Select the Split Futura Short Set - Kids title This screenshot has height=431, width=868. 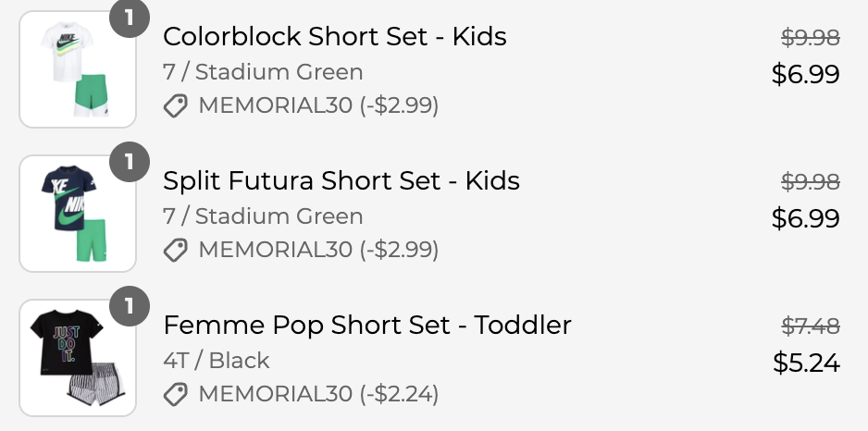click(x=341, y=181)
